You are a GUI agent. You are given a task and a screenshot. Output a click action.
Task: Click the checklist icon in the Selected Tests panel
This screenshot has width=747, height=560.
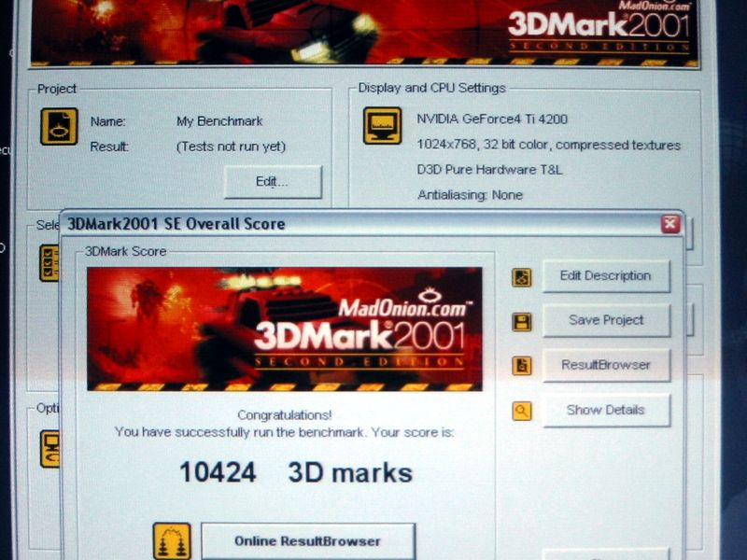[49, 263]
